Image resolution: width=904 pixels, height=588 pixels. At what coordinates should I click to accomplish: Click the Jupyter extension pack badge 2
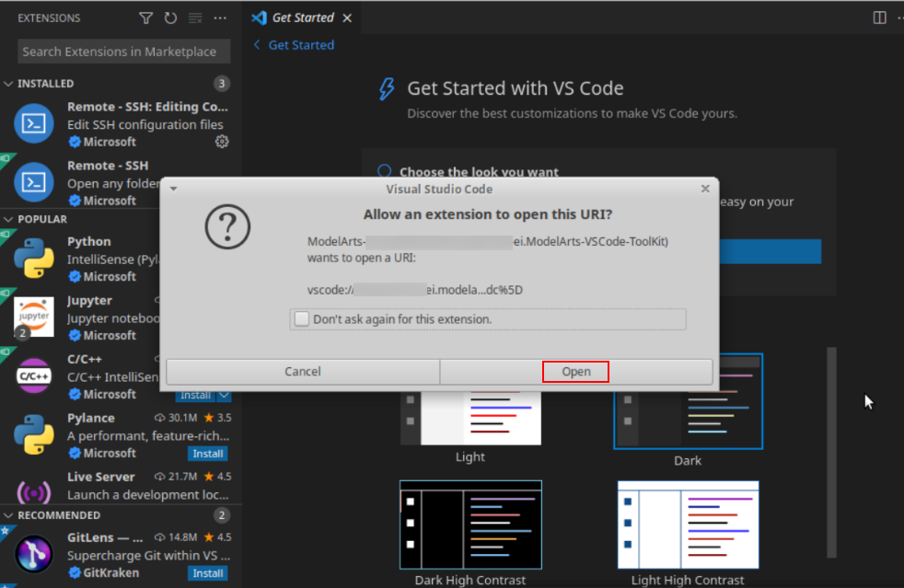pyautogui.click(x=22, y=332)
